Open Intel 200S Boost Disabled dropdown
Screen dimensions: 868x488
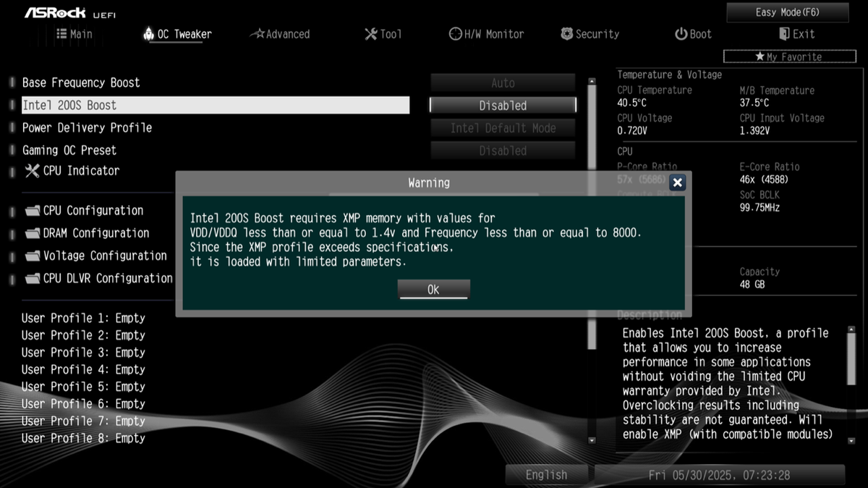[503, 105]
